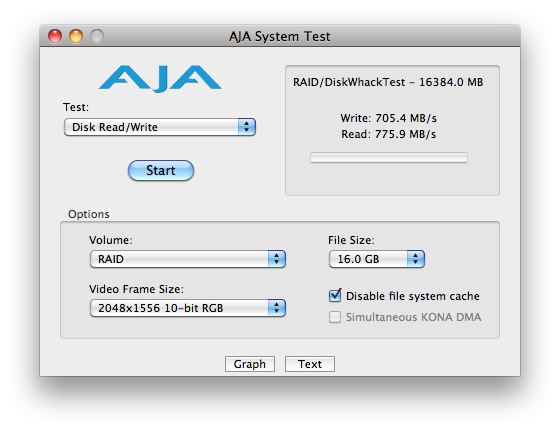
Task: Click the stepper arrows on File Size dropdown
Action: click(x=415, y=259)
